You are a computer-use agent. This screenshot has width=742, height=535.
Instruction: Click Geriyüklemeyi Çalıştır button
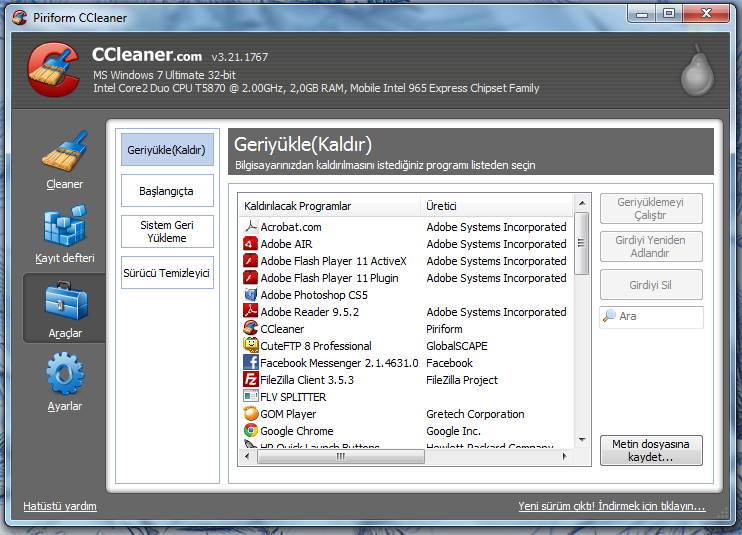(651, 208)
